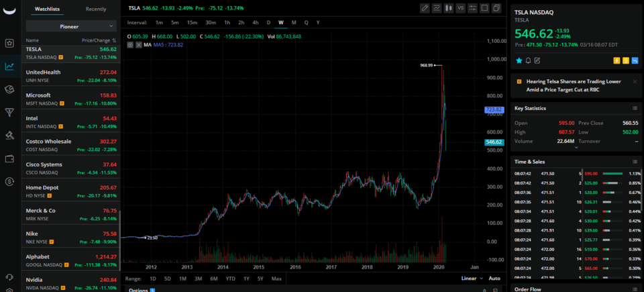Open the headset support icon in sidebar
Image resolution: width=644 pixels, height=292 pixels.
point(10,277)
